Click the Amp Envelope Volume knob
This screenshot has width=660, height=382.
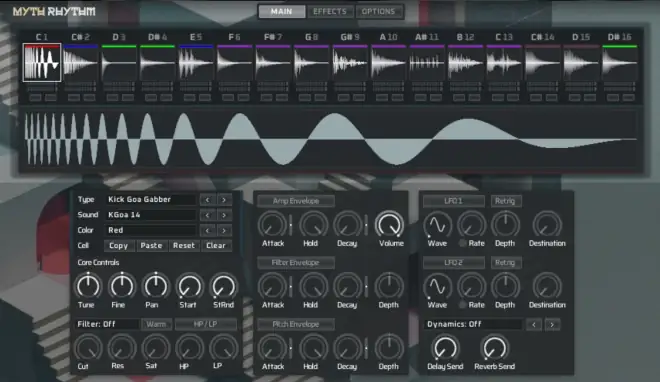pyautogui.click(x=389, y=224)
